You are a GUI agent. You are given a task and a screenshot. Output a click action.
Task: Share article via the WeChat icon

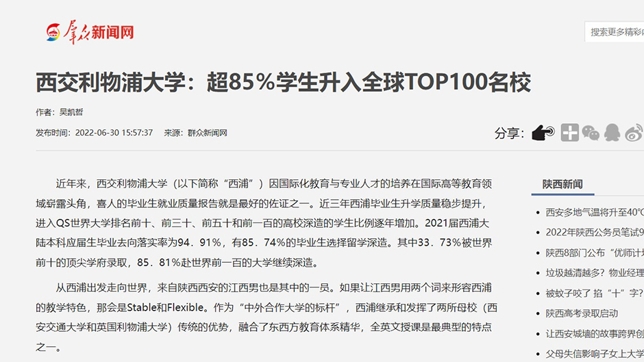tap(591, 133)
